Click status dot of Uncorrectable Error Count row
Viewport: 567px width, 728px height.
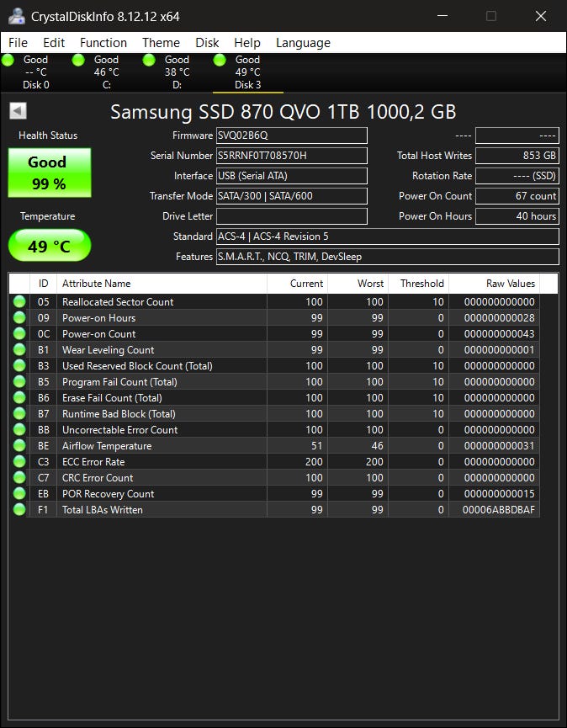click(19, 430)
